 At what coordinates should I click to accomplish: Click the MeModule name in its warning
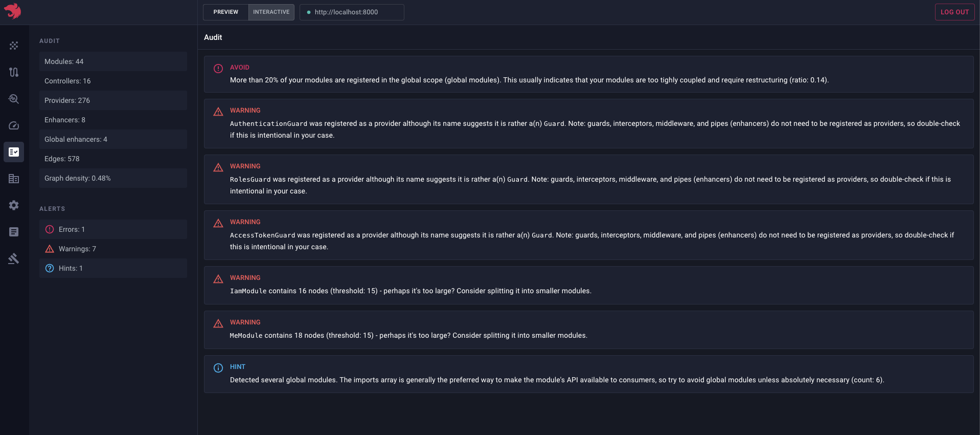tap(246, 336)
